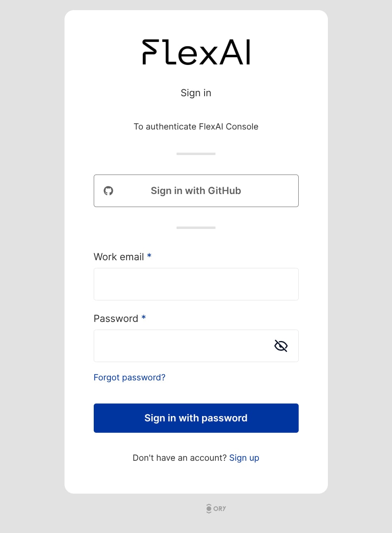Click the divider line above the GitHub button

[196, 153]
